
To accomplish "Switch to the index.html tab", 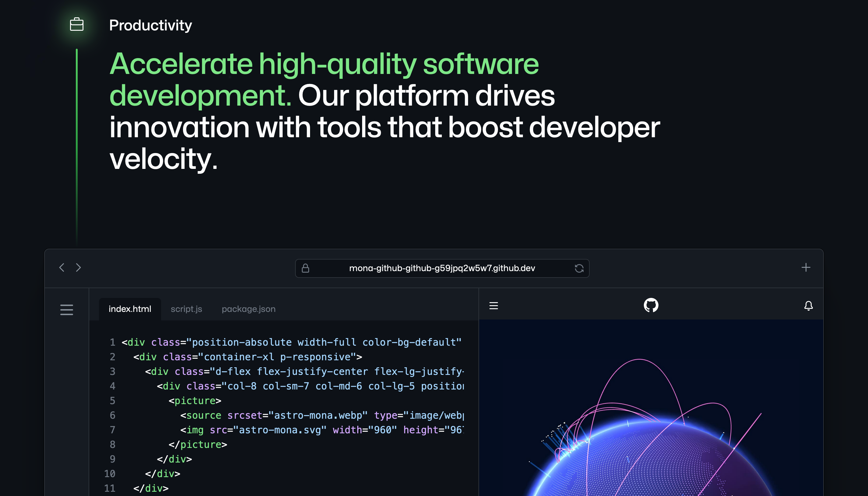I will coord(130,309).
